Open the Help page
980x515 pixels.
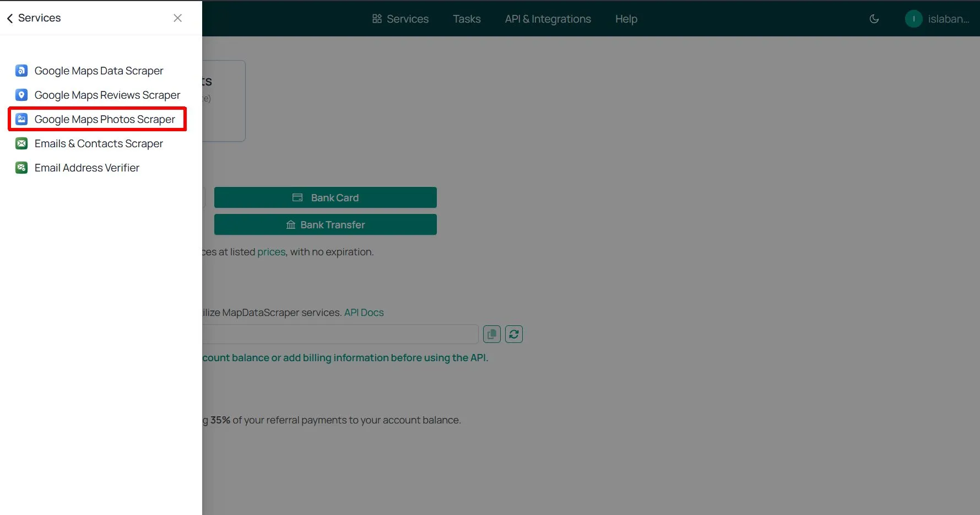(626, 19)
